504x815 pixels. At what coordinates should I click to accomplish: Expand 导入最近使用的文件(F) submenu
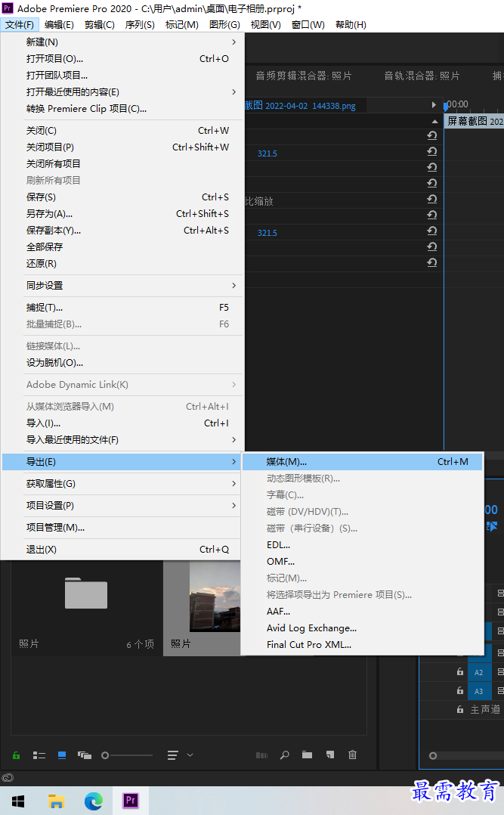[122, 440]
